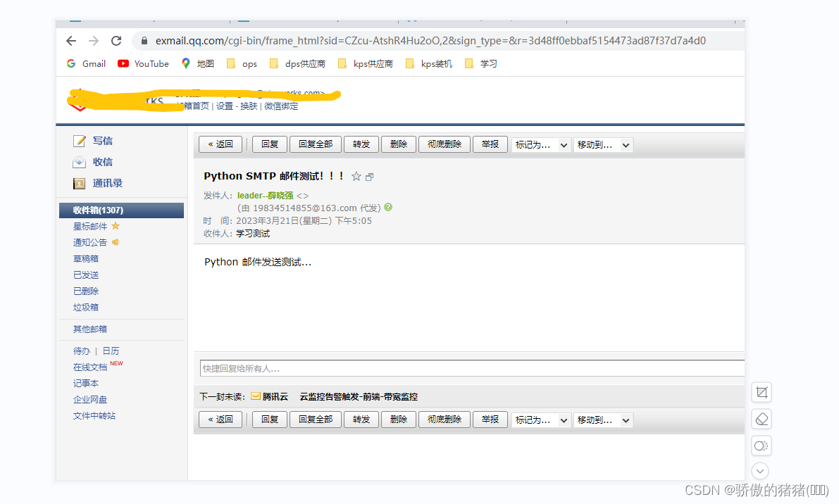Click the 收信 receive mail icon
The width and height of the screenshot is (839, 504).
click(x=79, y=162)
